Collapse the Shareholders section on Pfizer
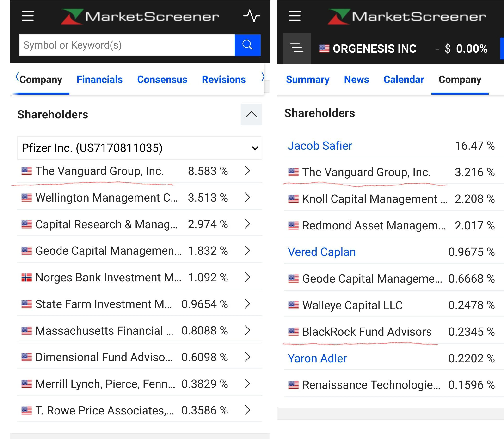Viewport: 504px width, 439px height. point(252,114)
